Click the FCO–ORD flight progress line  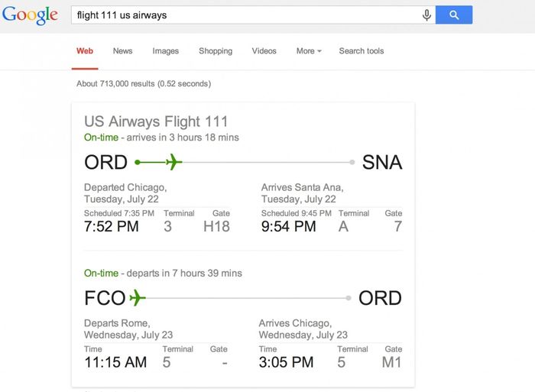pyautogui.click(x=245, y=297)
